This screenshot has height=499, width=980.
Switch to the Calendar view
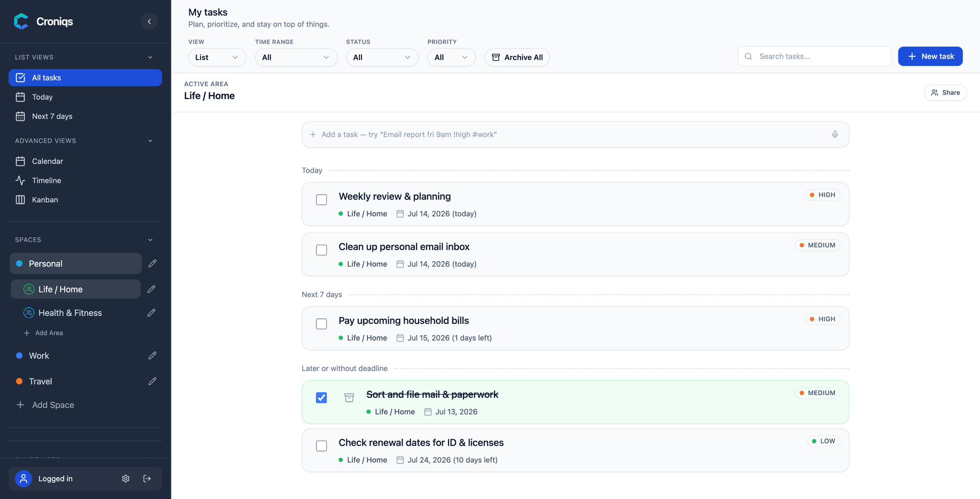pyautogui.click(x=85, y=161)
